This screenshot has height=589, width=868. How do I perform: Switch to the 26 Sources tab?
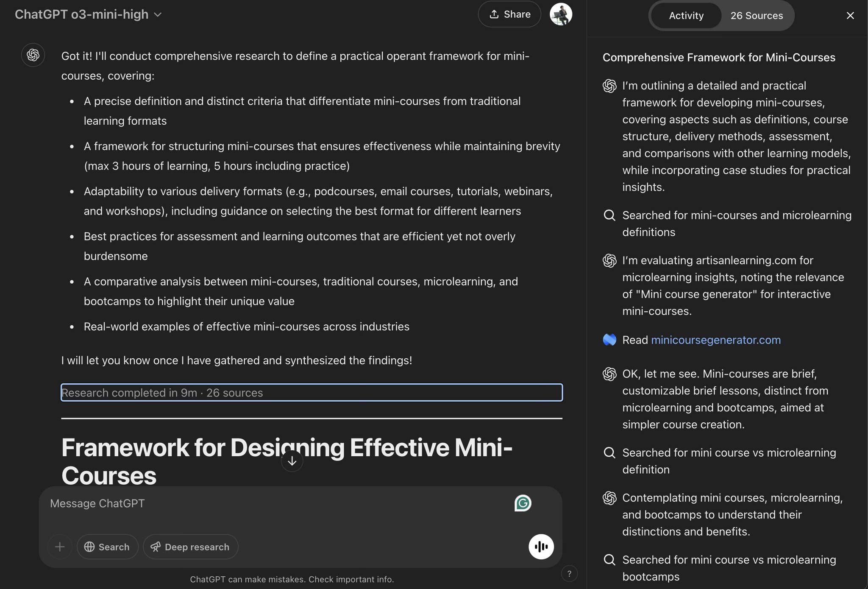(757, 16)
